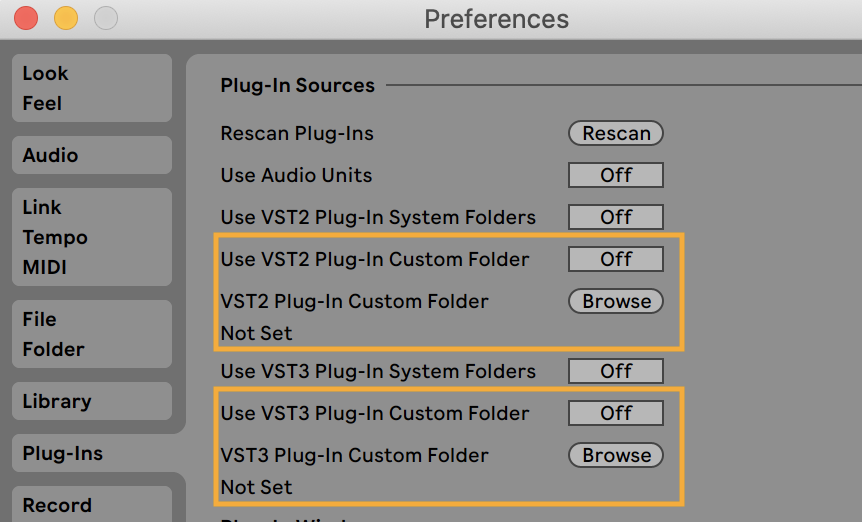Enable VST2 Plug-In System Folders
The height and width of the screenshot is (522, 862).
616,217
